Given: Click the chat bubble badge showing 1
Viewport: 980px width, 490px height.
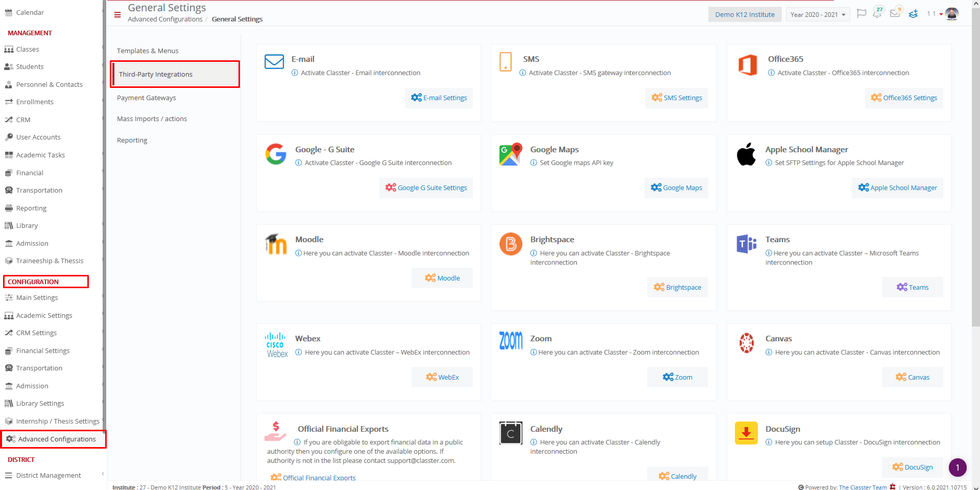Looking at the screenshot, I should click(x=958, y=468).
